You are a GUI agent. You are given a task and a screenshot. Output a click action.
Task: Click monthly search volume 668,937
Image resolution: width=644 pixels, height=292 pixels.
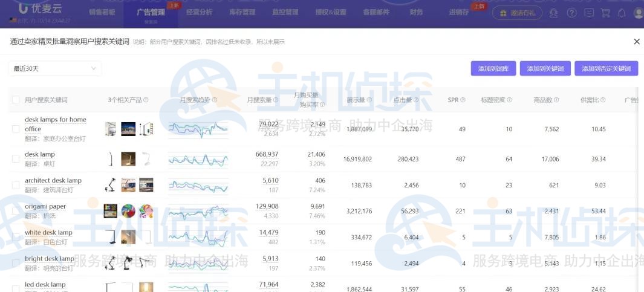[x=267, y=154]
